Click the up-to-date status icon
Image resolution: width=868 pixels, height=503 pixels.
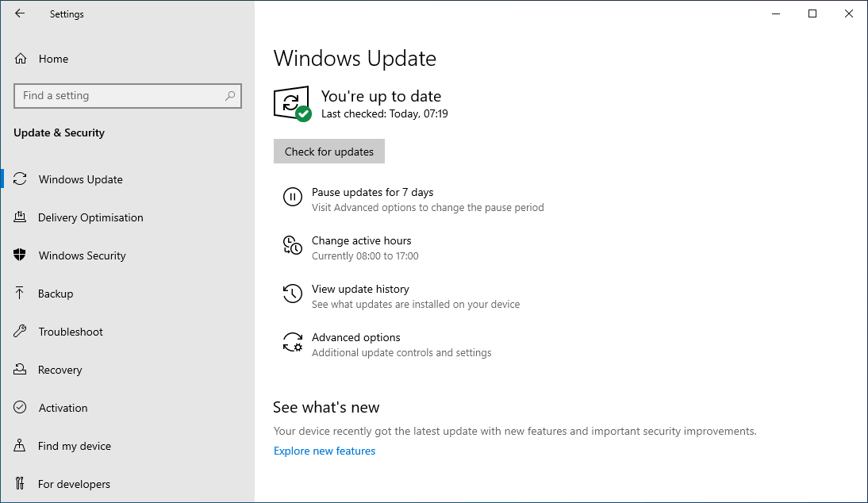pos(292,103)
